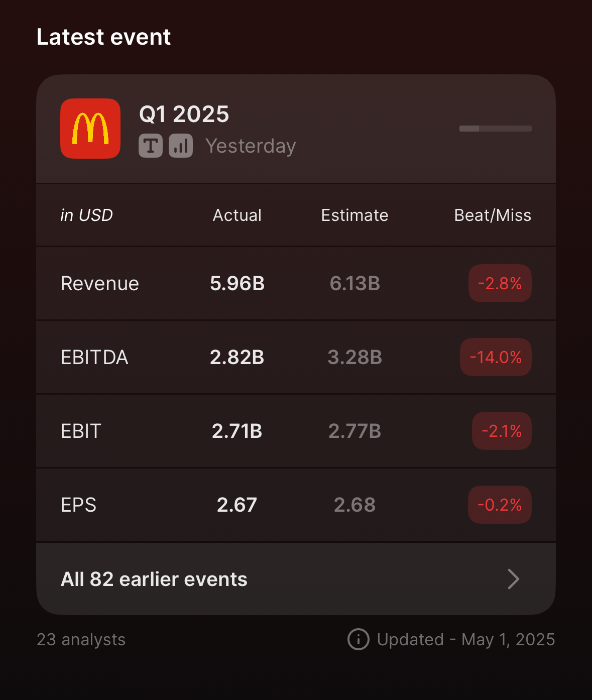592x700 pixels.
Task: Select the Q1 2025 event title
Action: coord(184,114)
